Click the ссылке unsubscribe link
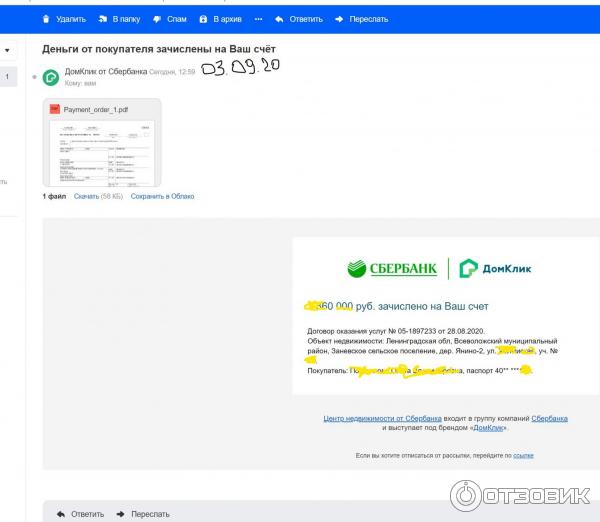This screenshot has height=522, width=600. 523,455
